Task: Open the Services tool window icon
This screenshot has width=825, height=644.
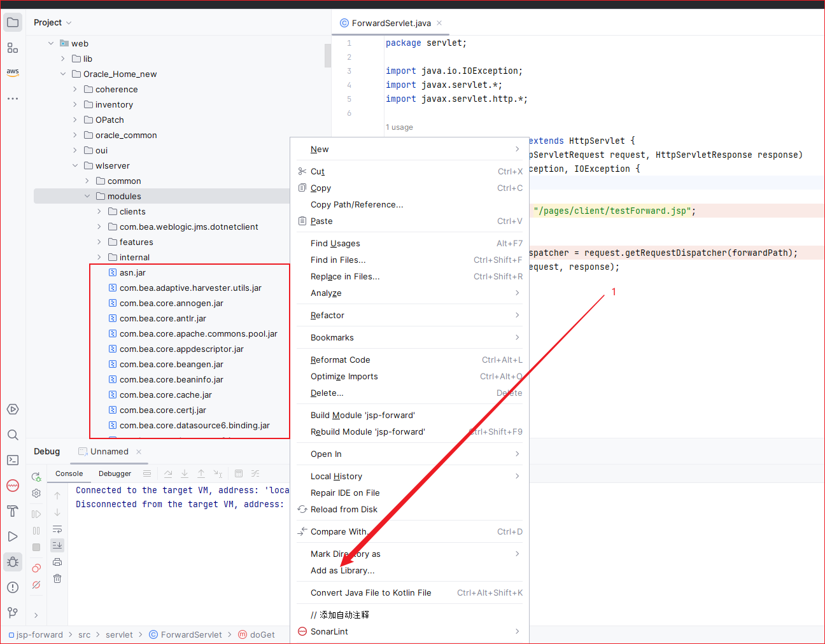Action: coord(13,409)
